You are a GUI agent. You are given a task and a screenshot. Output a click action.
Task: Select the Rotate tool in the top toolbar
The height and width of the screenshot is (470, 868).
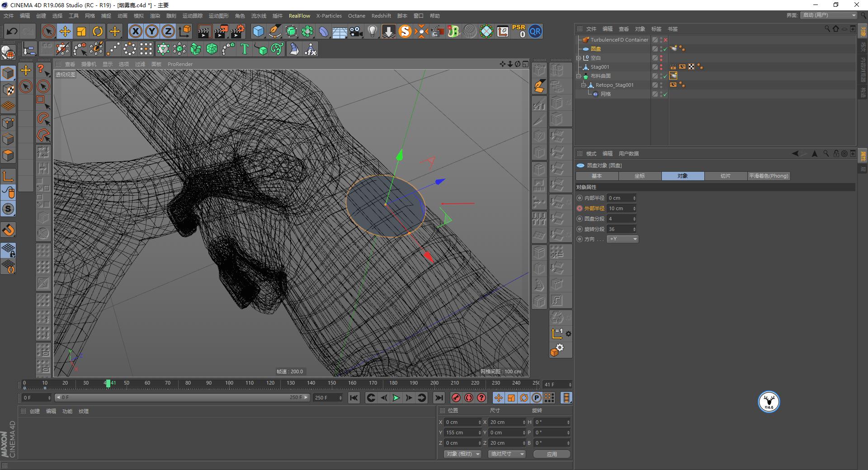click(x=98, y=31)
